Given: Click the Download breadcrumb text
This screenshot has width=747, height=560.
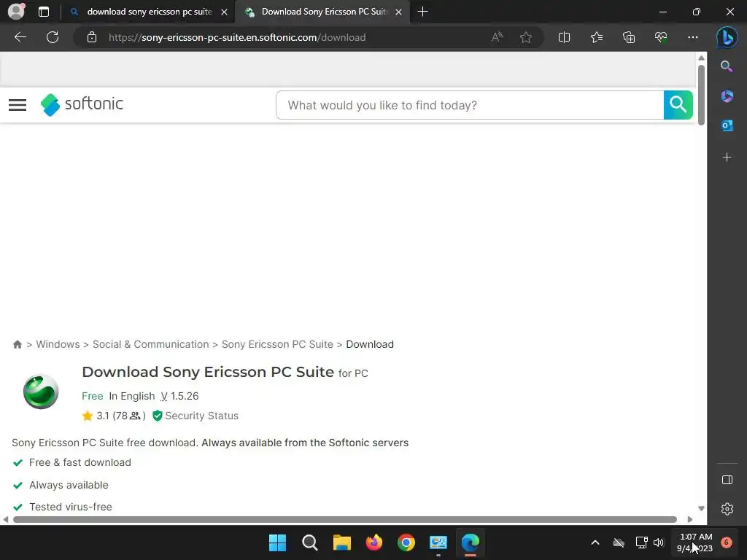Looking at the screenshot, I should 370,344.
